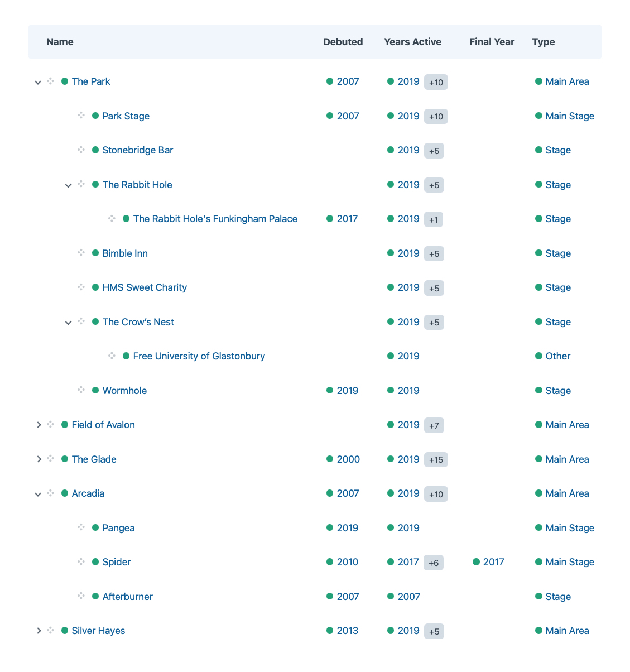Show +15 more years for The Glade
The image size is (630, 672).
click(x=436, y=459)
